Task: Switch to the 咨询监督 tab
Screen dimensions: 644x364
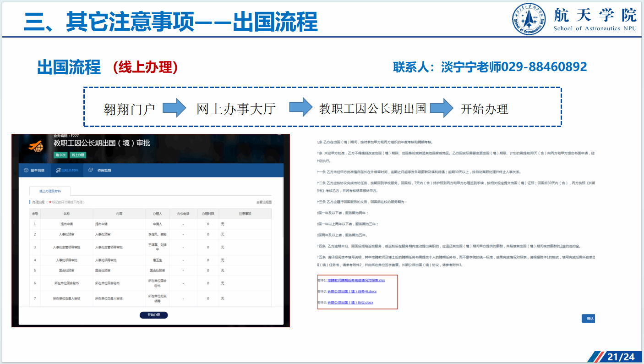Action: 104,170
